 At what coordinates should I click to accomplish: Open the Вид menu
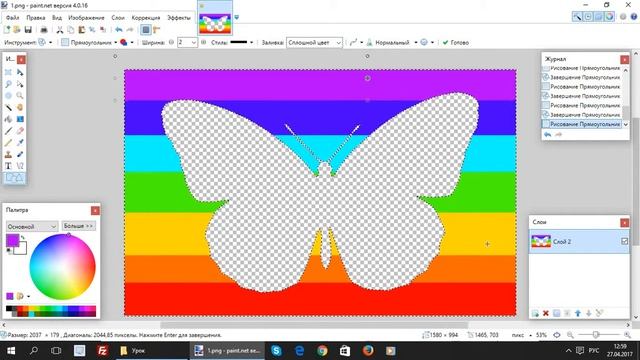[57, 18]
